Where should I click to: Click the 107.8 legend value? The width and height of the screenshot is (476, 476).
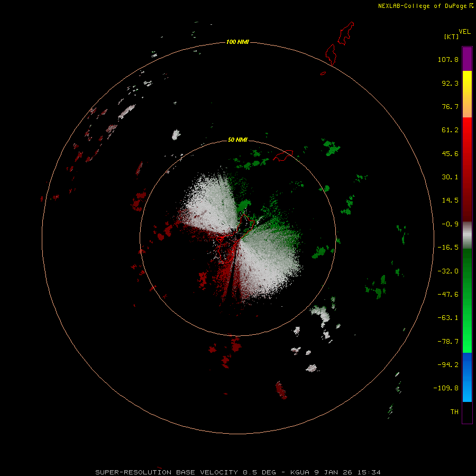pos(448,59)
